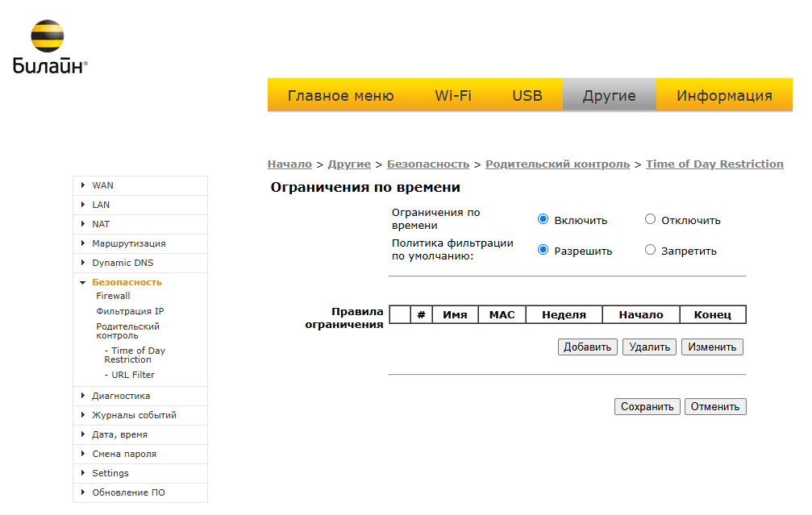Screen dimensions: 812x515
Task: Cancel changes with Отменить button
Action: point(714,407)
